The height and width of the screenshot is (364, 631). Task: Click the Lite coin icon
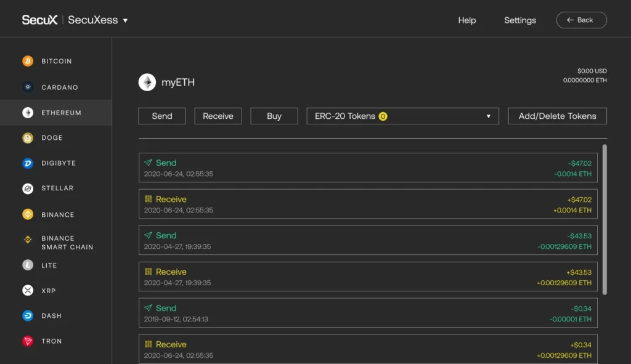[28, 265]
